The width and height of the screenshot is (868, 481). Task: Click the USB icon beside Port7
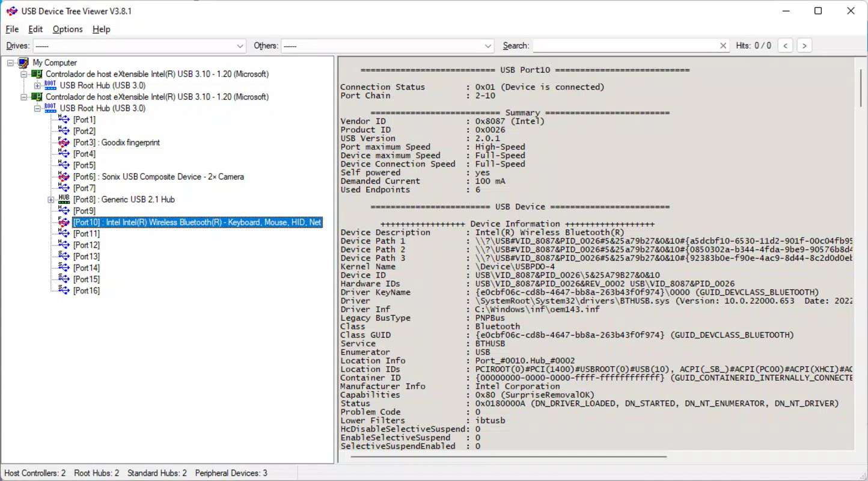pos(64,188)
